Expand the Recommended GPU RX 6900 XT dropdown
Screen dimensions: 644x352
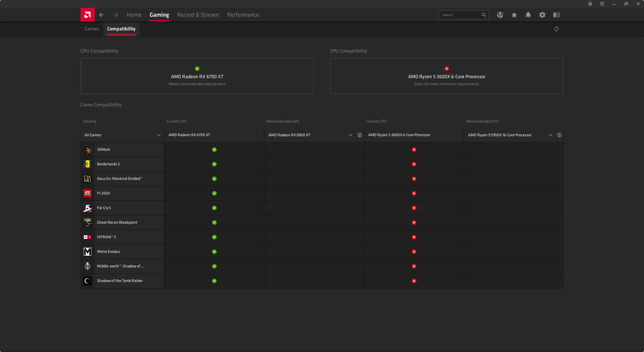(x=350, y=135)
